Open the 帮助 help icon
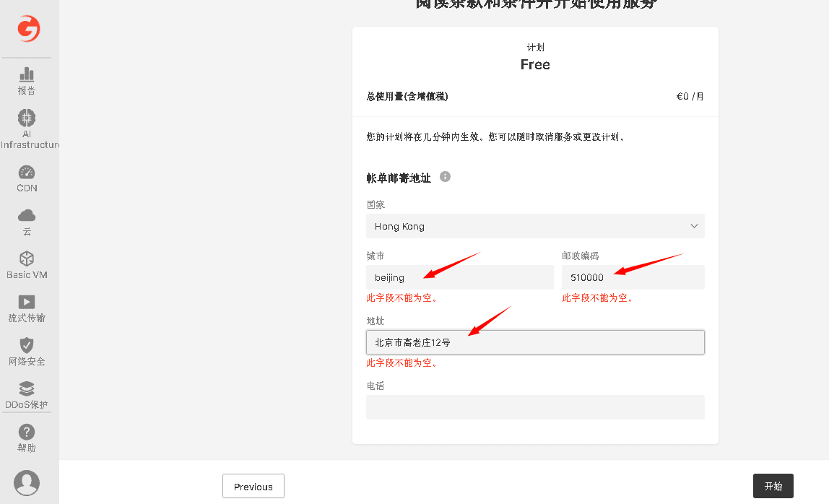Image resolution: width=829 pixels, height=504 pixels. tap(27, 432)
